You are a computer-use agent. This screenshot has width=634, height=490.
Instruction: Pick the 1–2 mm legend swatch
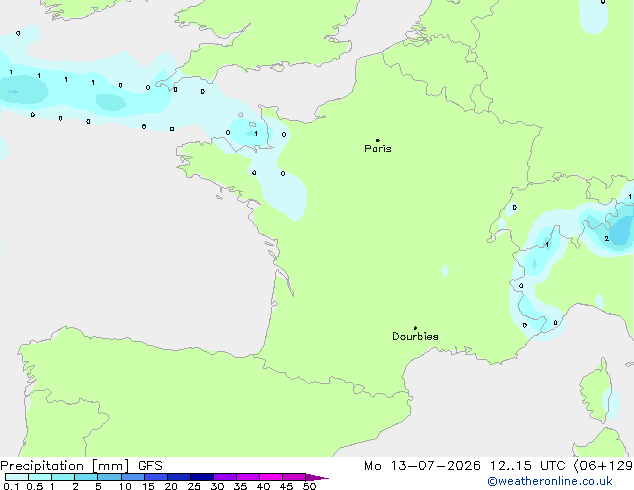(x=63, y=477)
